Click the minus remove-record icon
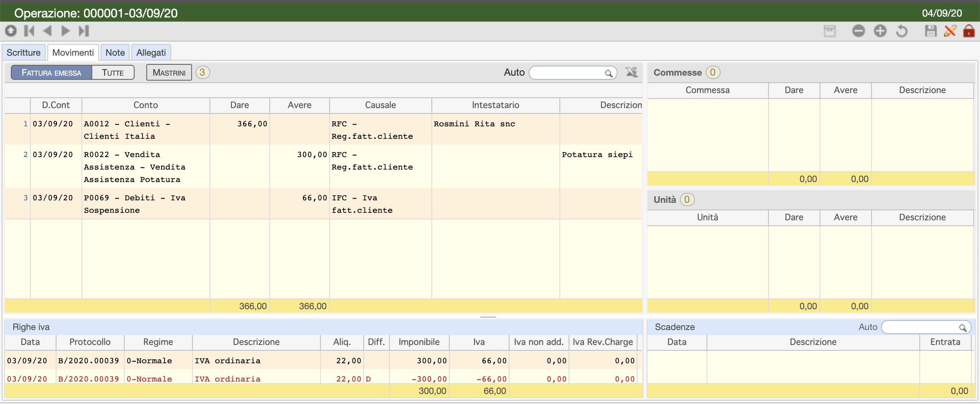This screenshot has height=404, width=980. click(858, 31)
